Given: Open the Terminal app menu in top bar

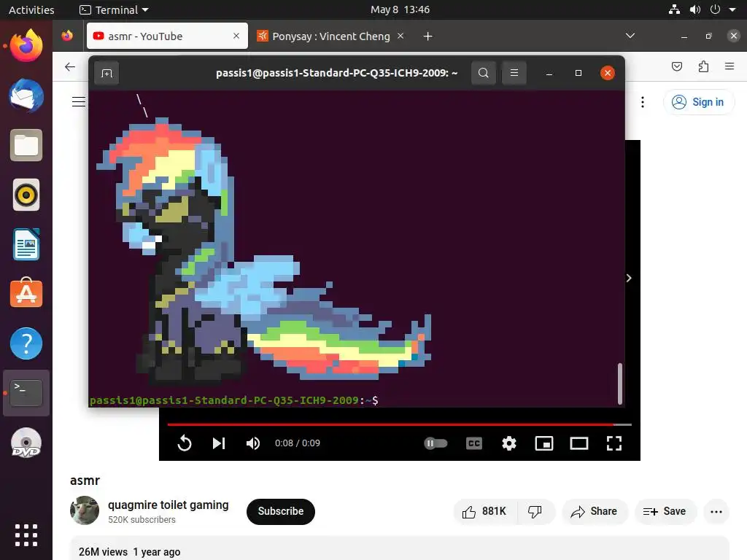Looking at the screenshot, I should pyautogui.click(x=114, y=9).
